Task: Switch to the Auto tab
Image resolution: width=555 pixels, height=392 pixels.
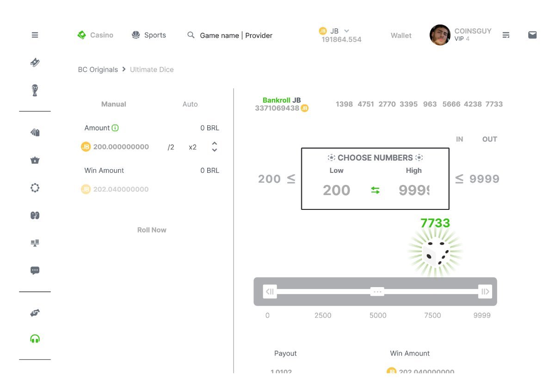Action: [190, 104]
